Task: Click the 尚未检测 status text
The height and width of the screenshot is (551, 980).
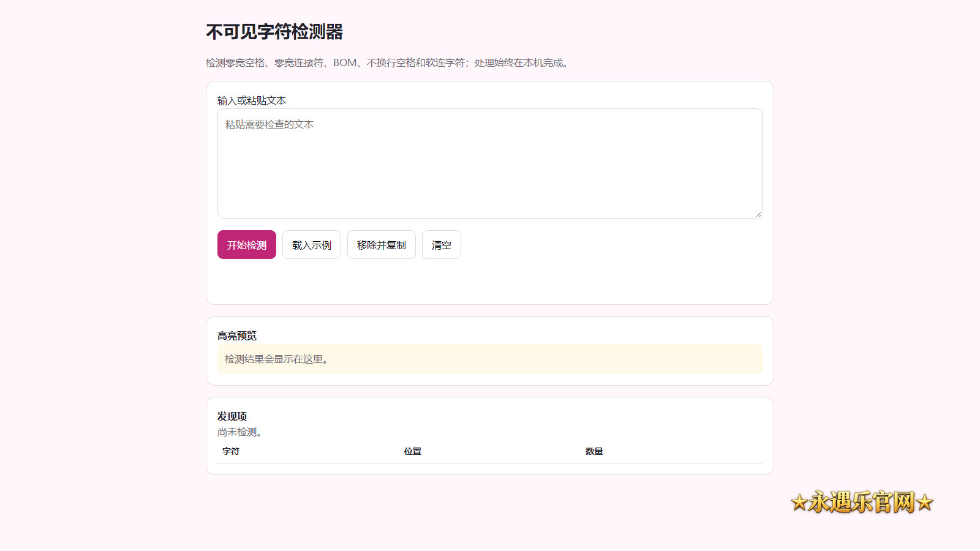Action: (241, 432)
